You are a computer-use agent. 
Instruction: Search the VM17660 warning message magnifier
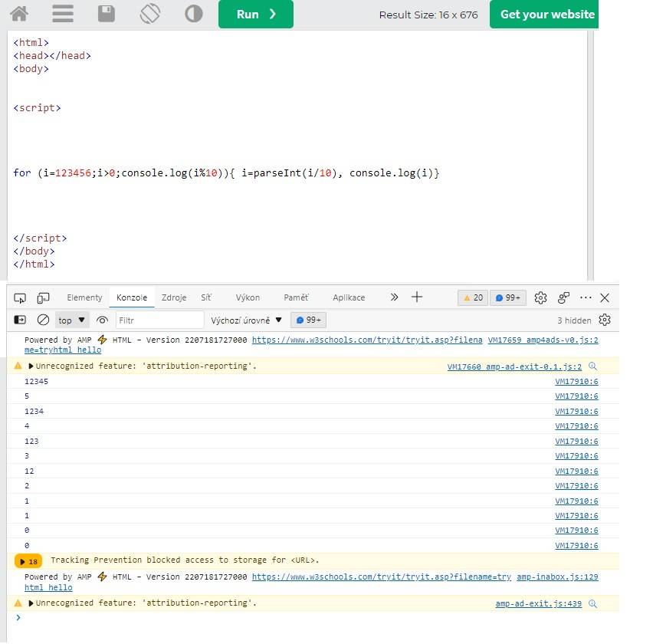[x=592, y=366]
